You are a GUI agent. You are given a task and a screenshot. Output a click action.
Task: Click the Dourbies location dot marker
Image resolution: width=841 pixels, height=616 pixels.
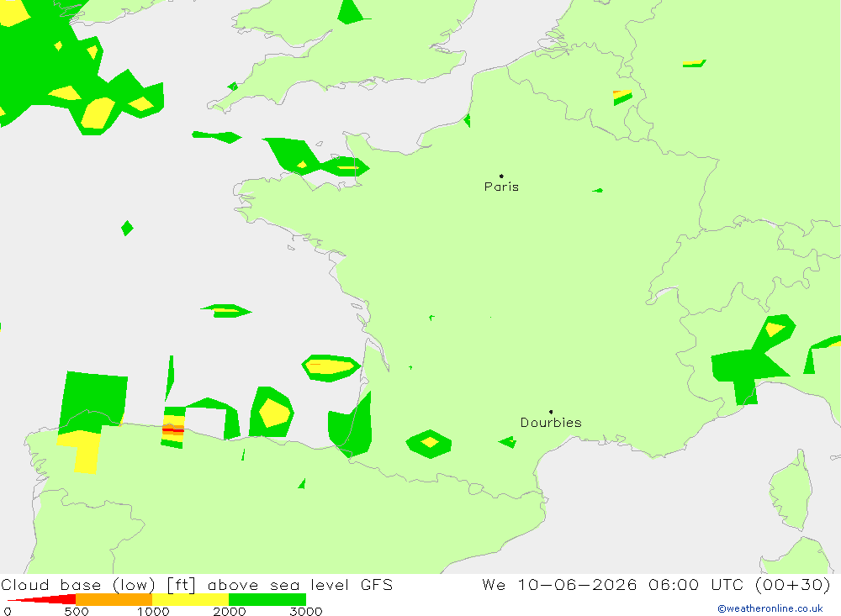[551, 412]
